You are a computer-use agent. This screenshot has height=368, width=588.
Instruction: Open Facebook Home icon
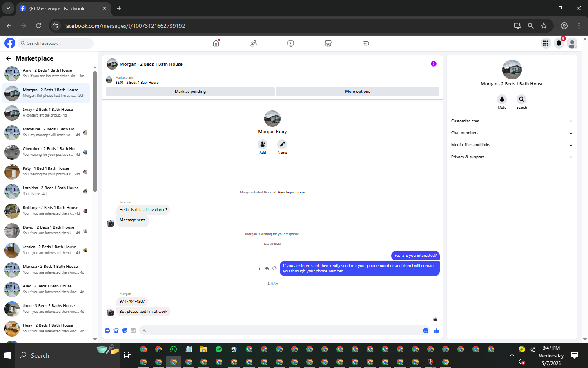(x=216, y=43)
